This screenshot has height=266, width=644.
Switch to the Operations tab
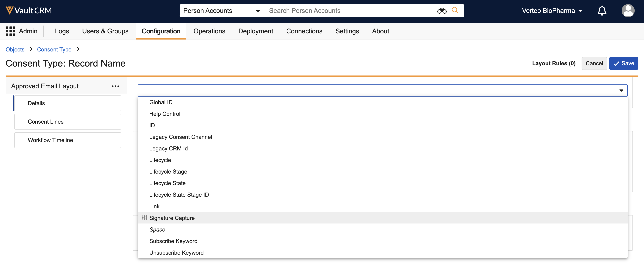point(209,31)
